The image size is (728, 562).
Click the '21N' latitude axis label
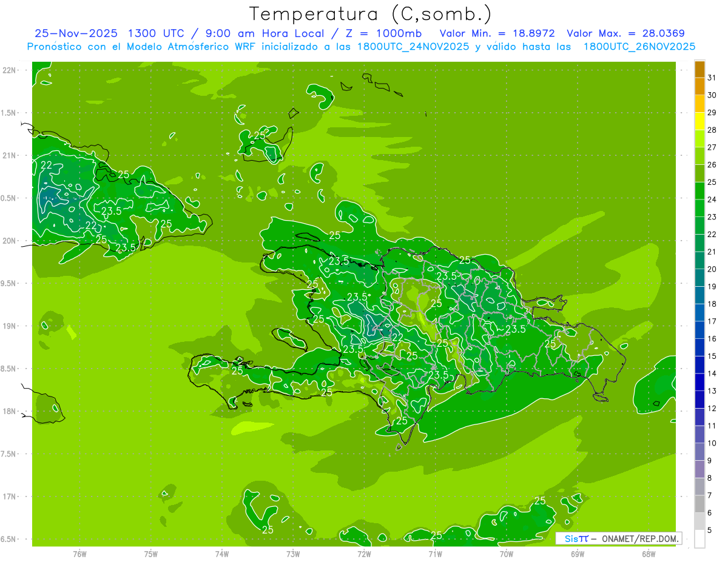click(10, 155)
